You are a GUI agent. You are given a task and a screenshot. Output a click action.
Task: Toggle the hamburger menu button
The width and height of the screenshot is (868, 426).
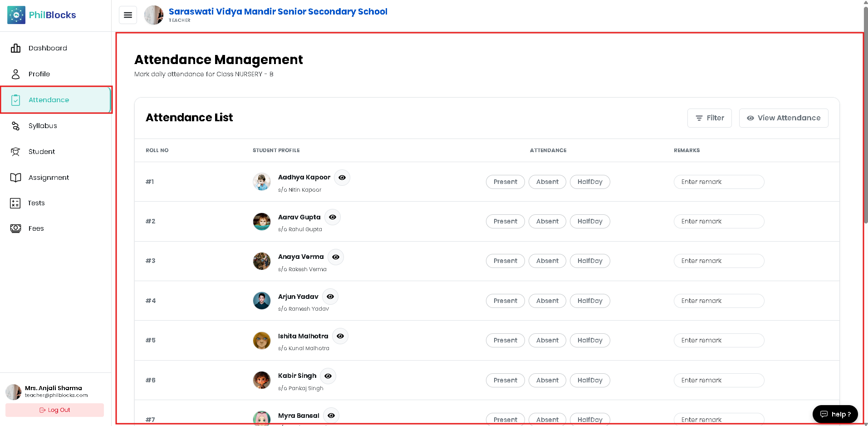click(128, 15)
